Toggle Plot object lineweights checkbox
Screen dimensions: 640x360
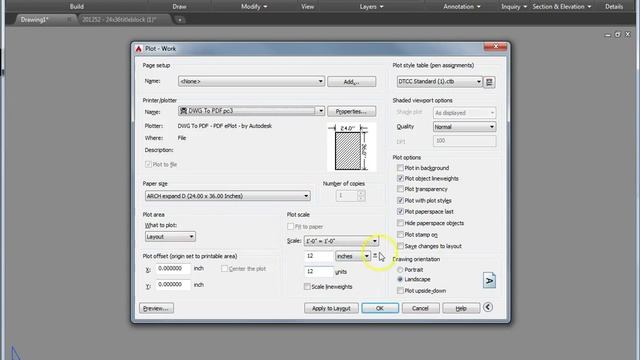pos(400,178)
